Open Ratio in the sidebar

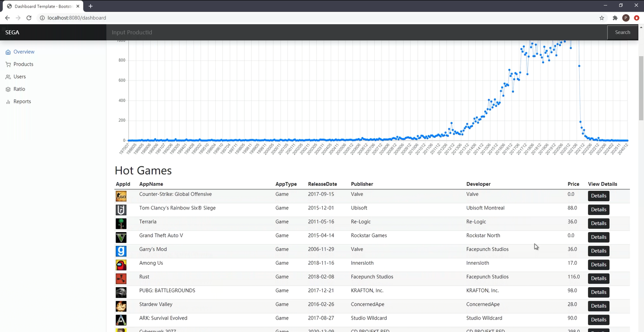[19, 89]
